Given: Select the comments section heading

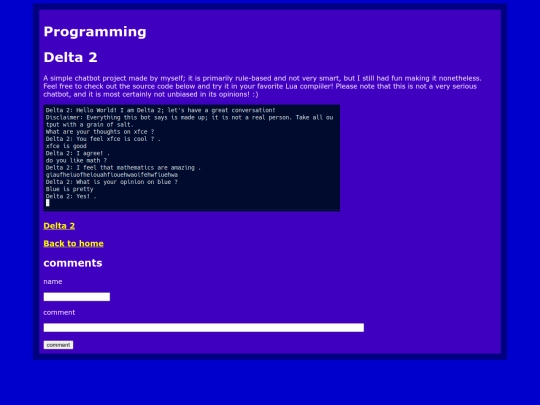Looking at the screenshot, I should point(73,263).
